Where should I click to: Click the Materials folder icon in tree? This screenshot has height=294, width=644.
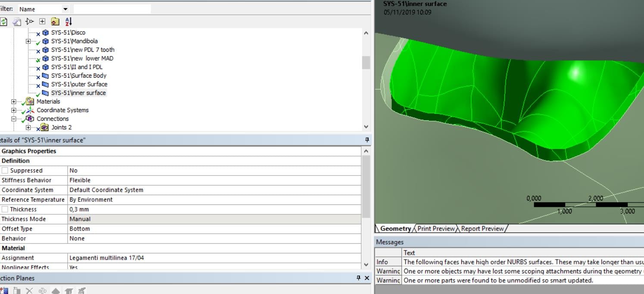pos(30,101)
